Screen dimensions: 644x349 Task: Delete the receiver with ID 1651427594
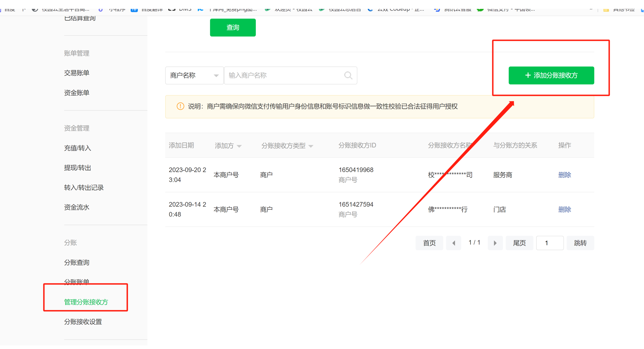pyautogui.click(x=564, y=210)
